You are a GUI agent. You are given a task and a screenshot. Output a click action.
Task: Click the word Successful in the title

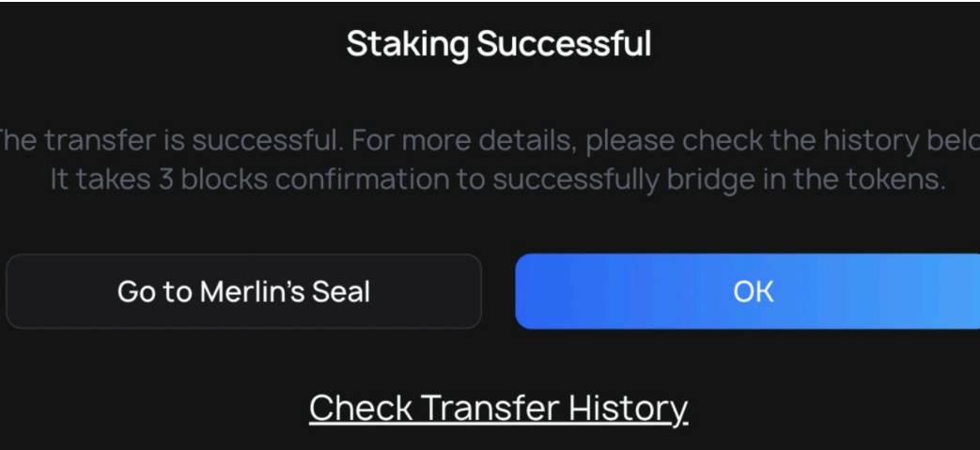tap(564, 44)
